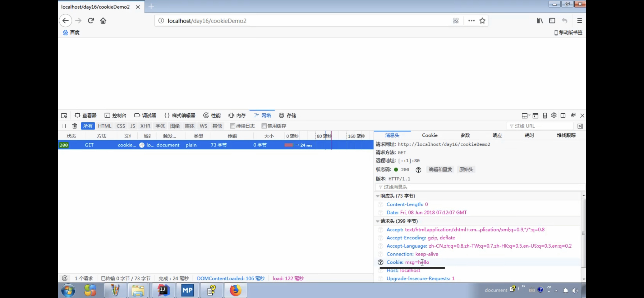Screen dimensions: 644x298
Task: Show help for status code 200
Action: click(418, 170)
